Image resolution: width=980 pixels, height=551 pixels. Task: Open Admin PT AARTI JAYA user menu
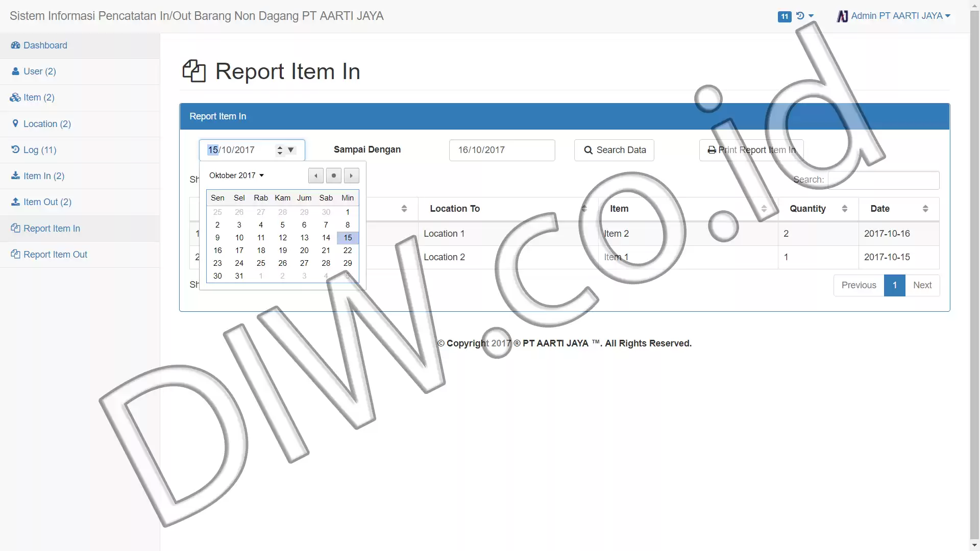click(894, 16)
